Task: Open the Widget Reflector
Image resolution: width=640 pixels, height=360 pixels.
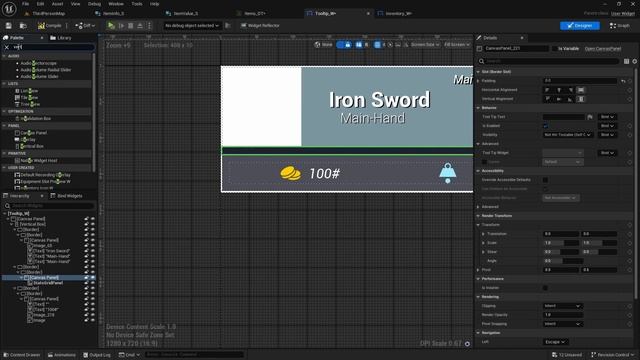Action: coord(260,26)
